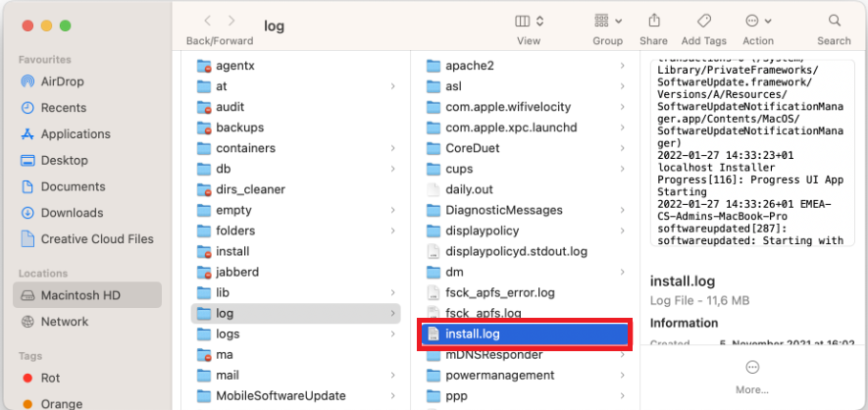This screenshot has height=410, width=868.
Task: Select the CoreDuet folder
Action: (524, 148)
